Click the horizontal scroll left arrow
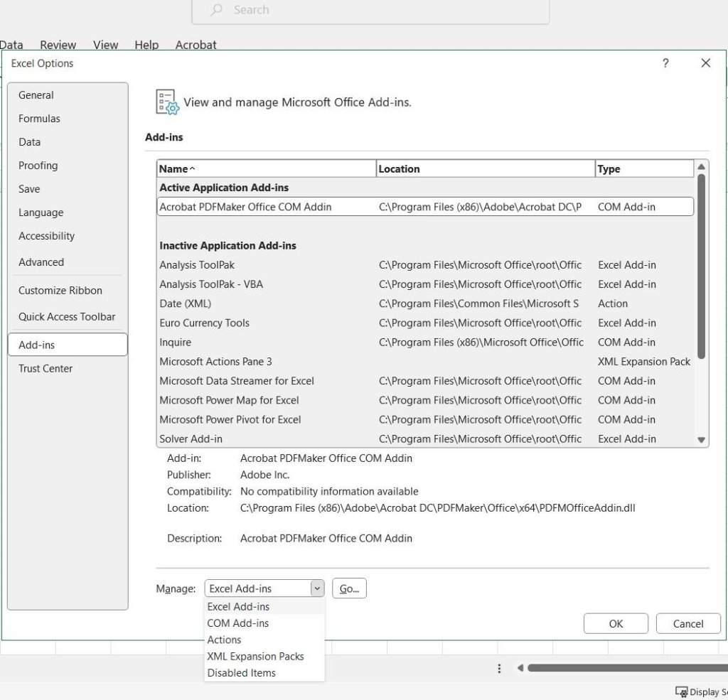The image size is (728, 700). tap(520, 668)
